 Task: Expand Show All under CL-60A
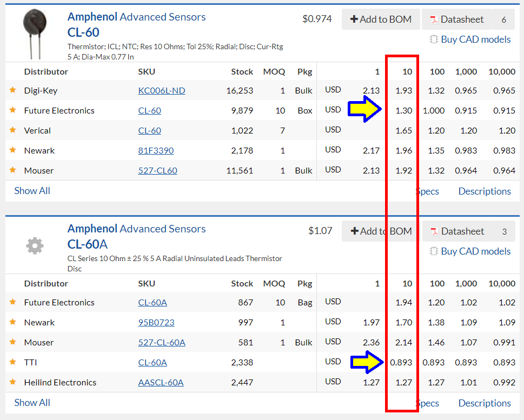click(x=32, y=403)
